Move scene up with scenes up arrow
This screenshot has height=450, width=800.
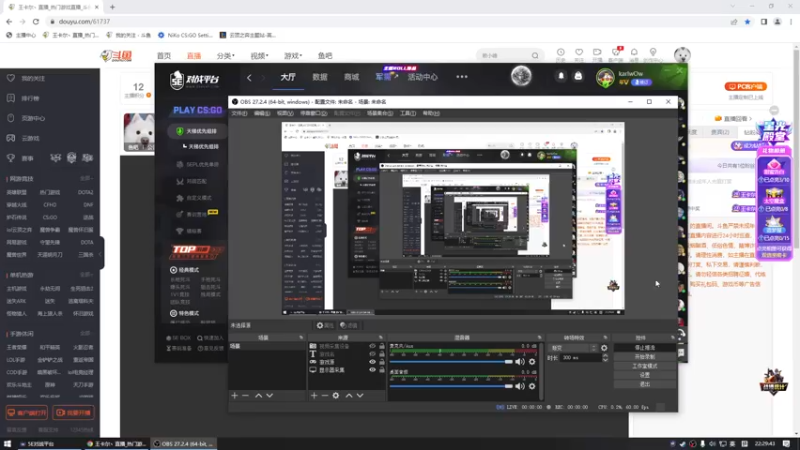pos(259,395)
